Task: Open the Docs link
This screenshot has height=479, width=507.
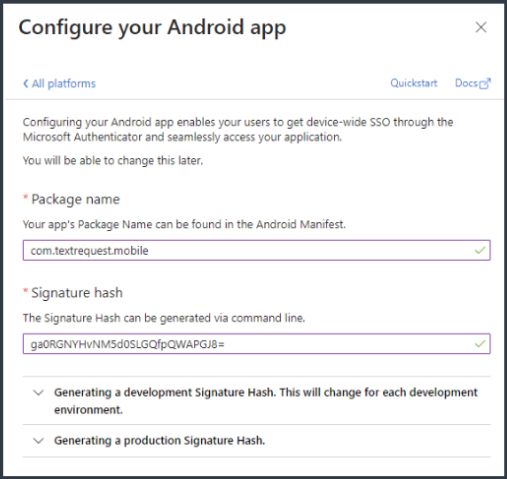Action: pos(473,83)
